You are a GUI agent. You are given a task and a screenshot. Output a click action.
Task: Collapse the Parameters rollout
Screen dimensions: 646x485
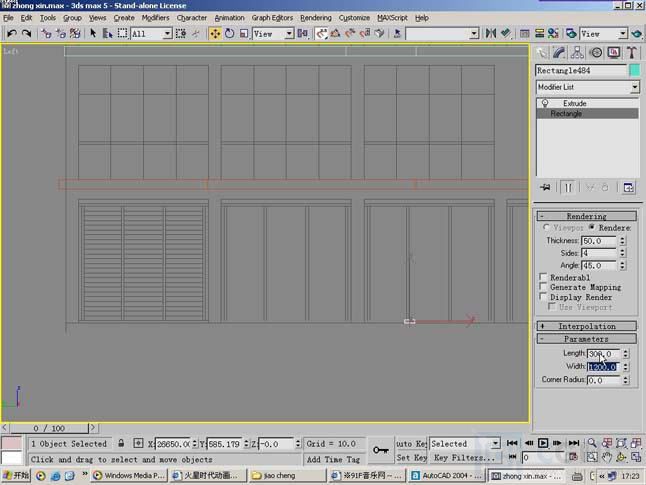pos(586,339)
